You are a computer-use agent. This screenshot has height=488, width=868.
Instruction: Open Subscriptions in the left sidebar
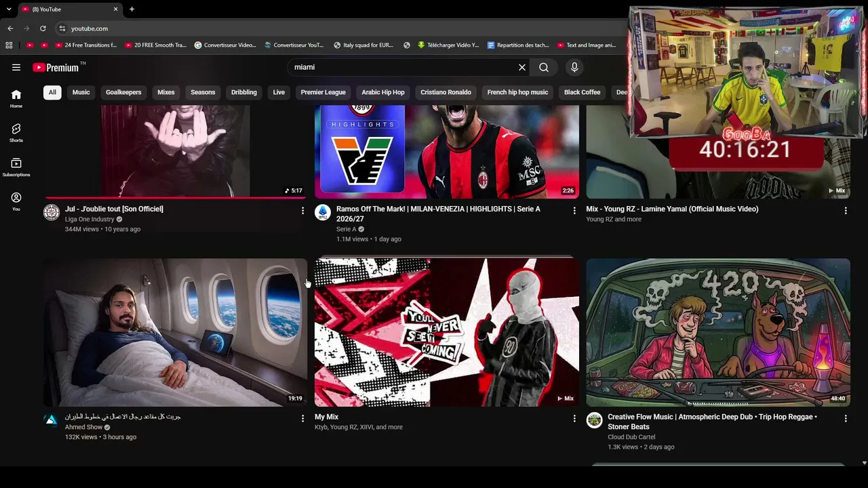pos(16,167)
